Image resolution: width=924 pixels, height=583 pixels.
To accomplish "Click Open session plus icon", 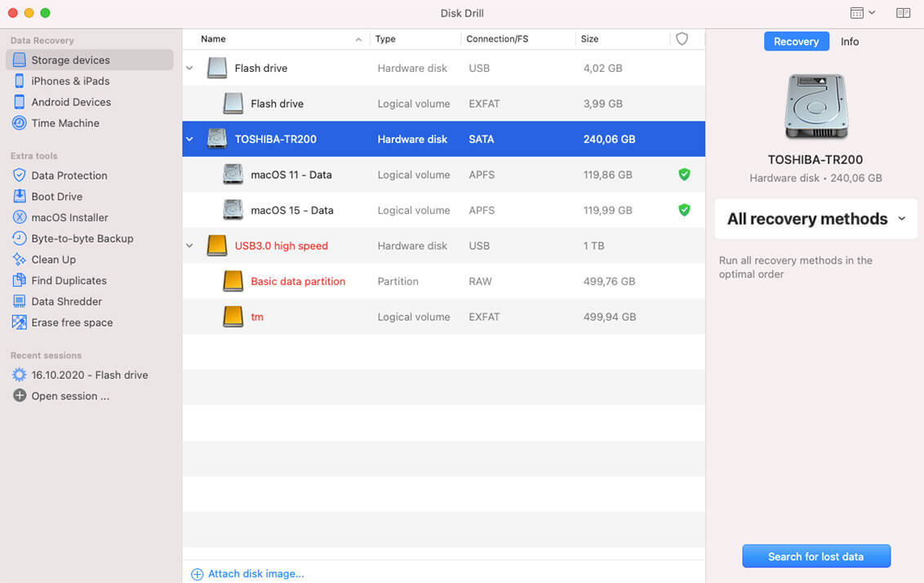I will point(20,395).
